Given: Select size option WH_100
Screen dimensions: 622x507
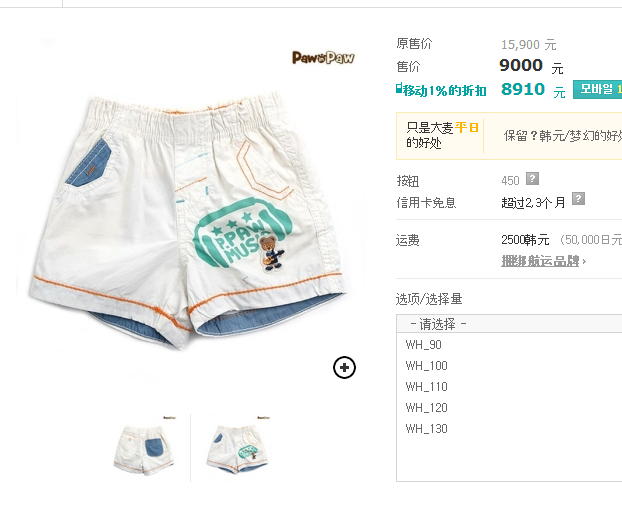Looking at the screenshot, I should coord(426,366).
